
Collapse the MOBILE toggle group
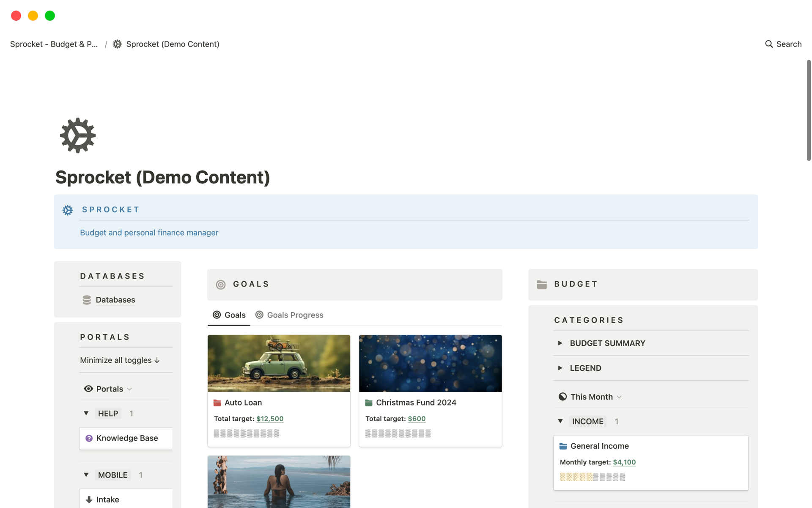tap(86, 475)
